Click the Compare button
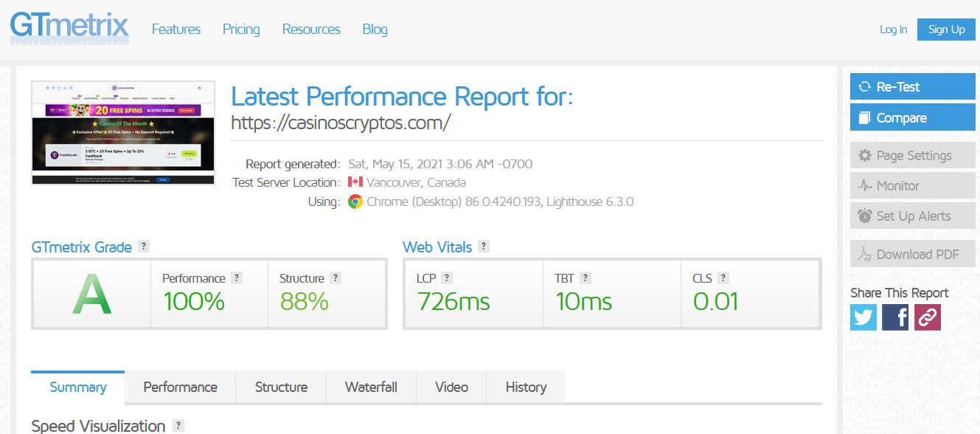Screen dimensions: 980x434 (x=912, y=117)
